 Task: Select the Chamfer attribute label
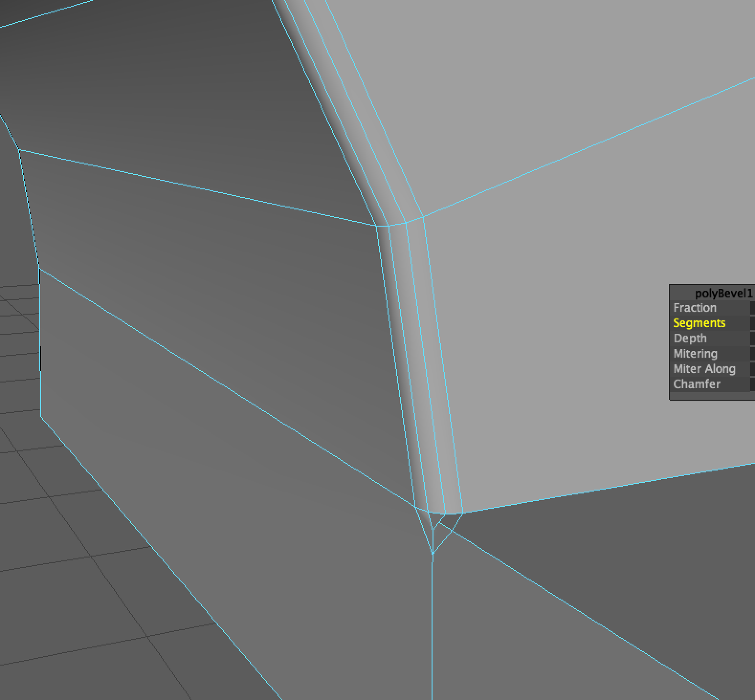tap(697, 384)
